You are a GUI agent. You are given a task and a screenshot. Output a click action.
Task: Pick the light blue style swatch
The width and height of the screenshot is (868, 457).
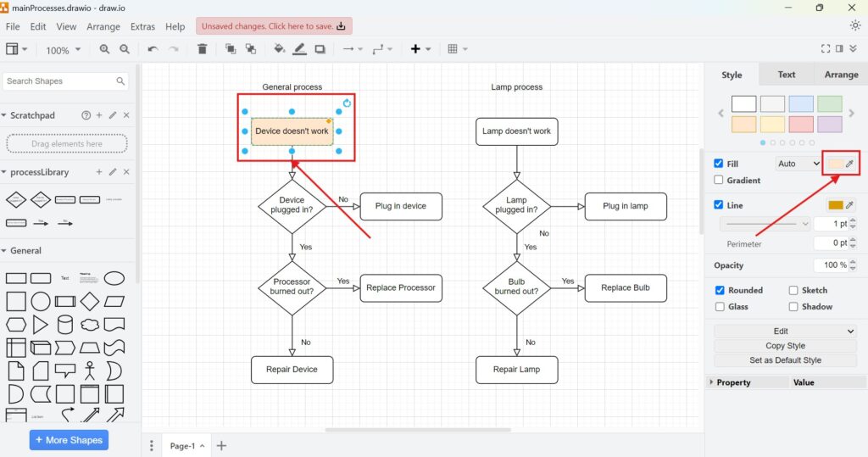pos(801,104)
